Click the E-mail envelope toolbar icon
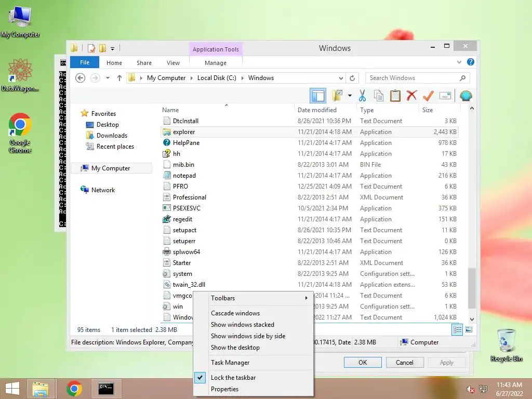532x399 pixels. (445, 96)
